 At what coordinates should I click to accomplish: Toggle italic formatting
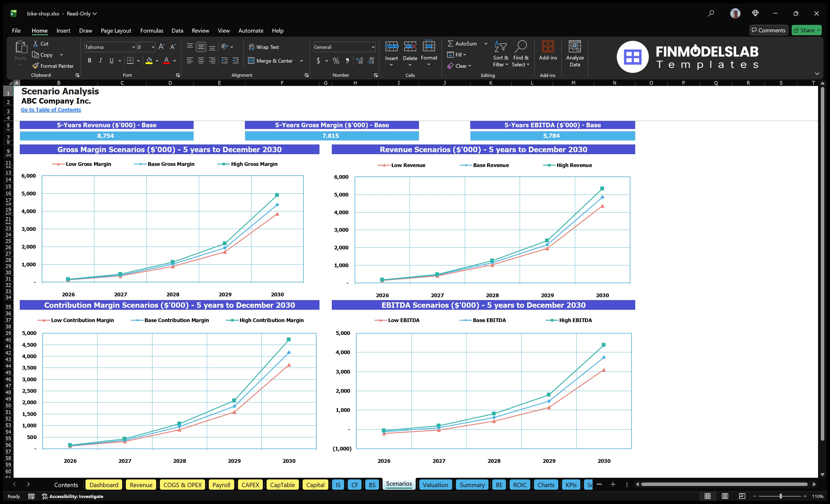[x=100, y=60]
